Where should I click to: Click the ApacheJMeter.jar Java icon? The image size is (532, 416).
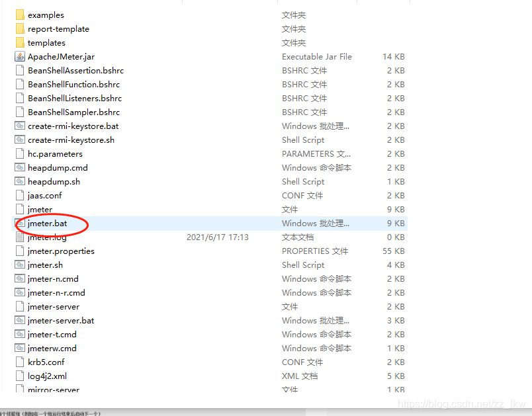coord(20,57)
